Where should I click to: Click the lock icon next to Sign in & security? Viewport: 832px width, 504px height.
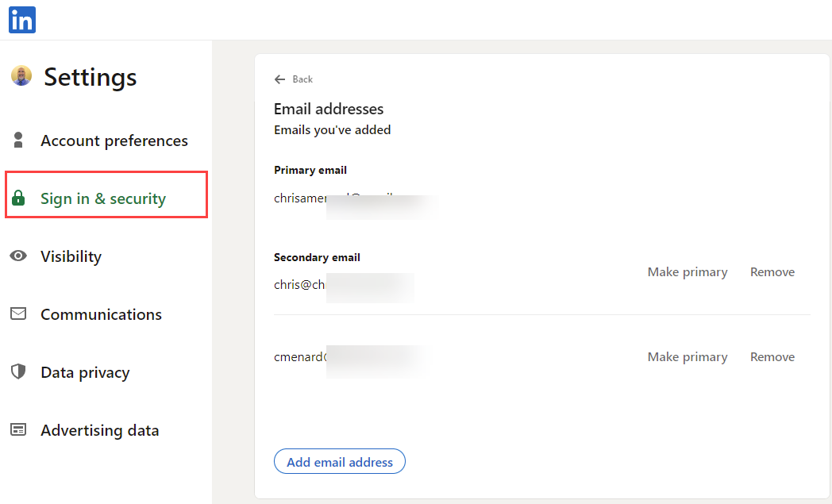[x=18, y=198]
